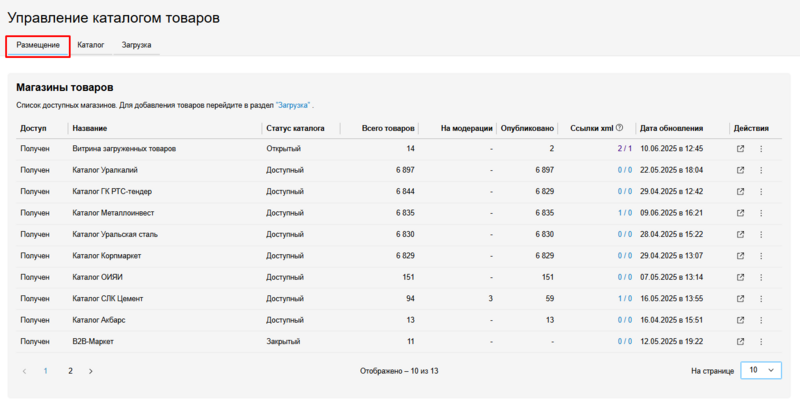This screenshot has width=800, height=406.
Task: Open external link icon for Каталог СЛК Цемент
Action: 740,298
